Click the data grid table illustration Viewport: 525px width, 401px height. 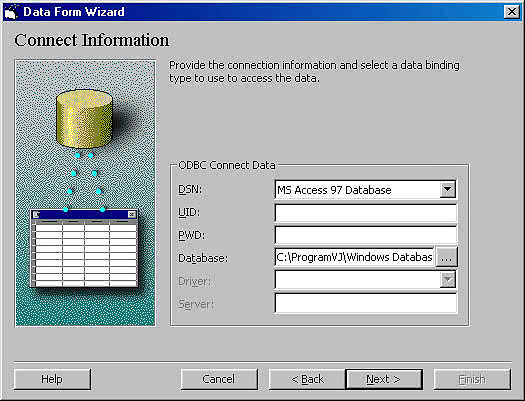tap(84, 248)
